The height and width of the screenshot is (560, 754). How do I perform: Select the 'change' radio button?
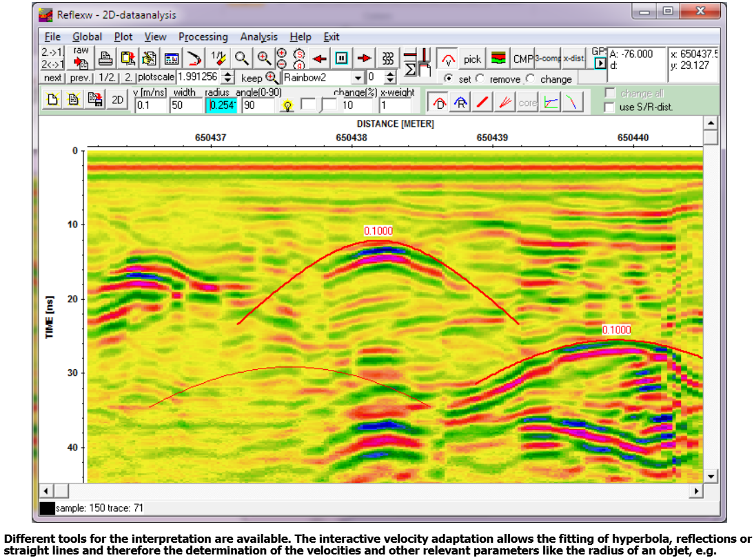pos(531,79)
